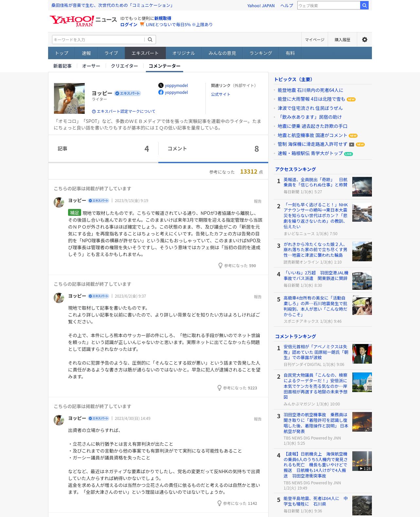This screenshot has height=517, width=420.
Task: Open the トピックス（主要） section heading
Action: coord(294,79)
